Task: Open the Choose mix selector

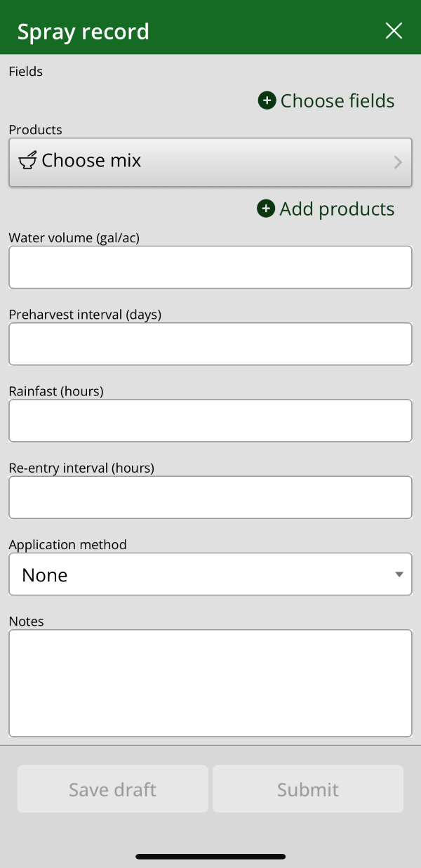Action: click(x=210, y=162)
